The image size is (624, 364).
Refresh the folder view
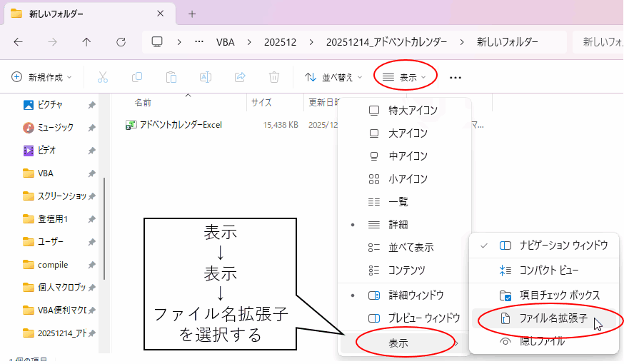coord(121,42)
